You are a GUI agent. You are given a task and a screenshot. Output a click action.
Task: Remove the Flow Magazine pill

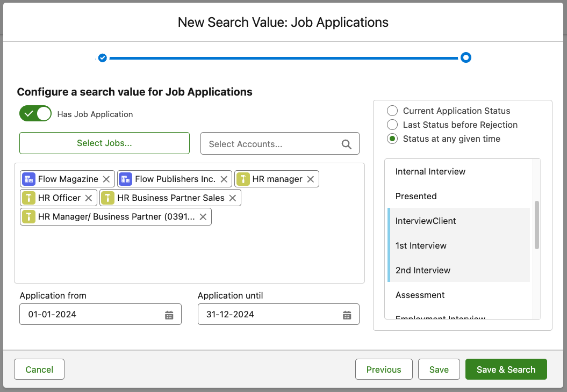point(106,179)
